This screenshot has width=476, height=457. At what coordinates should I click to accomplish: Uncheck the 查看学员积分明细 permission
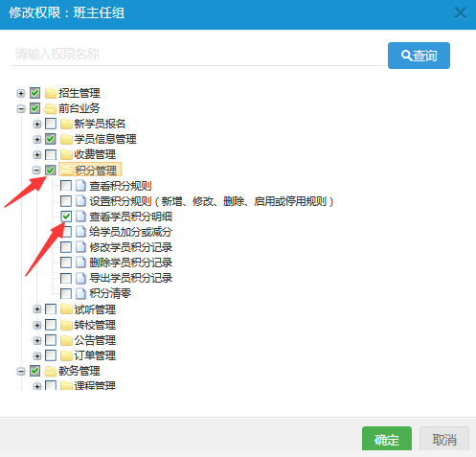click(x=66, y=217)
